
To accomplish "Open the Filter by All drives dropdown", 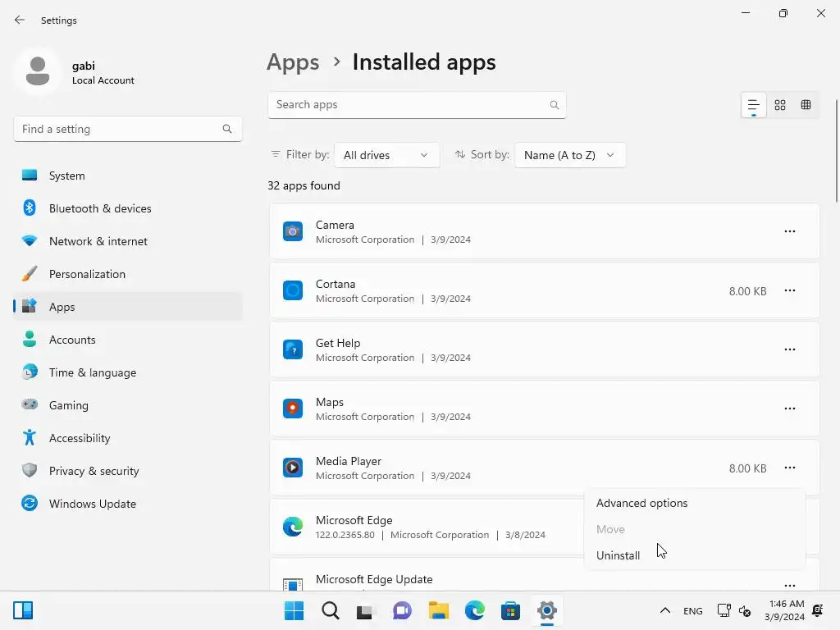I will tap(386, 155).
